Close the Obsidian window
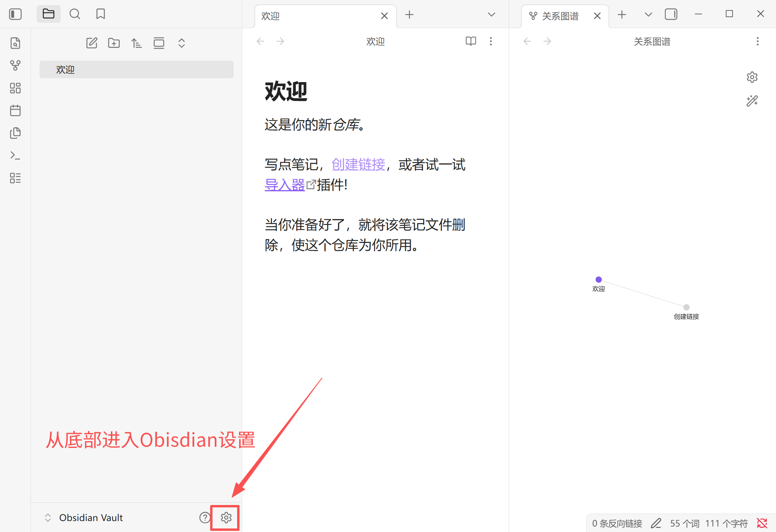The height and width of the screenshot is (532, 776). pos(760,14)
